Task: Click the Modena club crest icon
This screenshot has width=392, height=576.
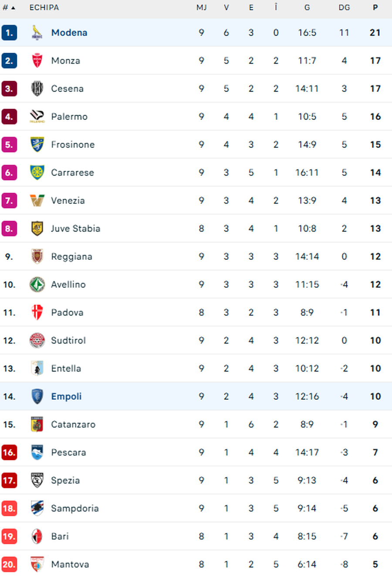Action: pos(37,33)
